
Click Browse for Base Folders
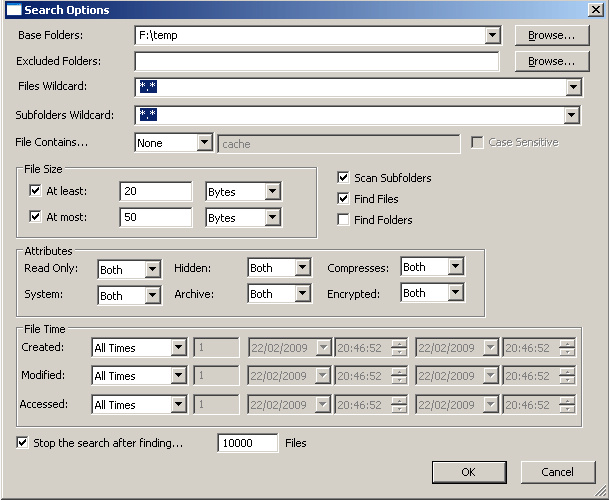point(552,35)
